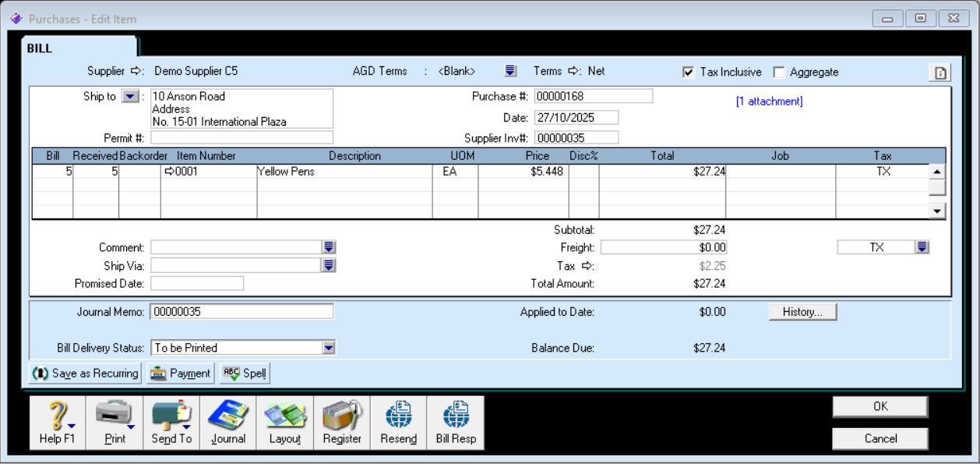Click the Purchase # field
Screen dimensions: 980x464
(x=593, y=97)
